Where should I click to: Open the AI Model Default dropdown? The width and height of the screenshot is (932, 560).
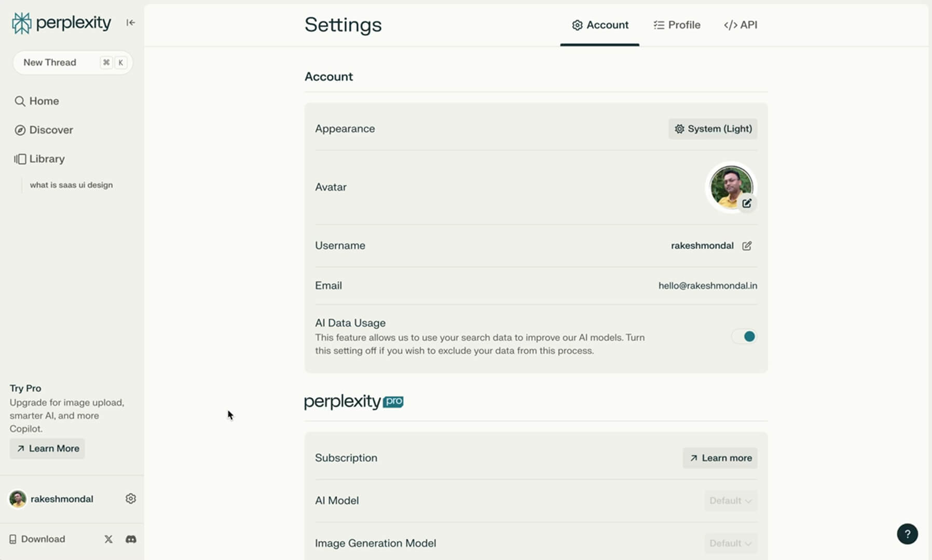[730, 500]
